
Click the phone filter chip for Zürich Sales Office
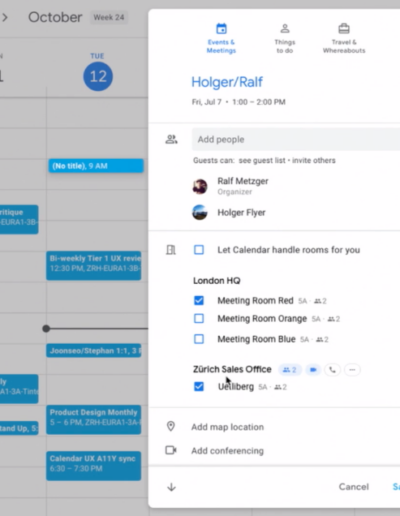(332, 370)
